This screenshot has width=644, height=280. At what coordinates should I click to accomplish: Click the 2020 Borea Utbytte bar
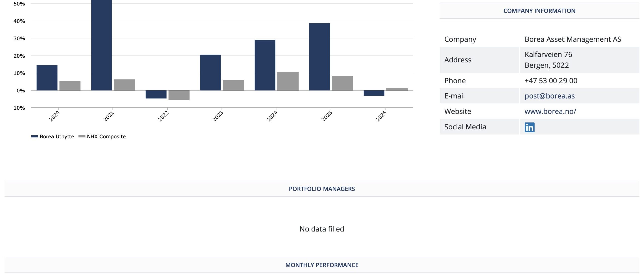click(47, 78)
